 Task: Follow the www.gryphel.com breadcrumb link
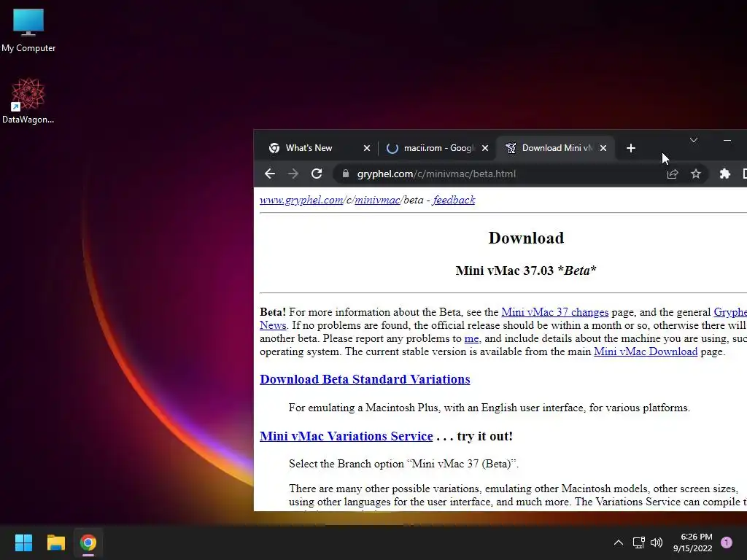[x=301, y=200]
